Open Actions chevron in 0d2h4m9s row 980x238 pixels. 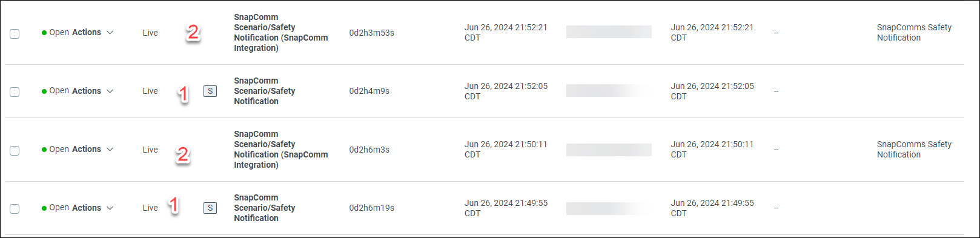[110, 91]
